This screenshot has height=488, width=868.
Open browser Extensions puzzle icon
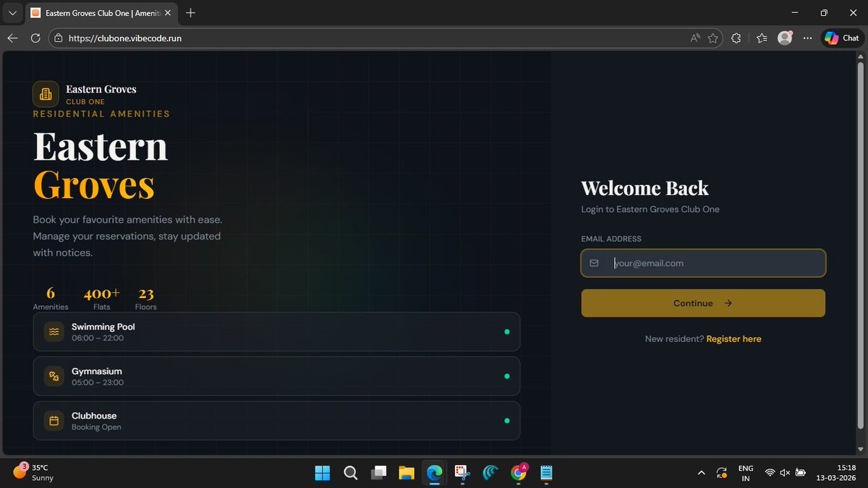coord(736,38)
